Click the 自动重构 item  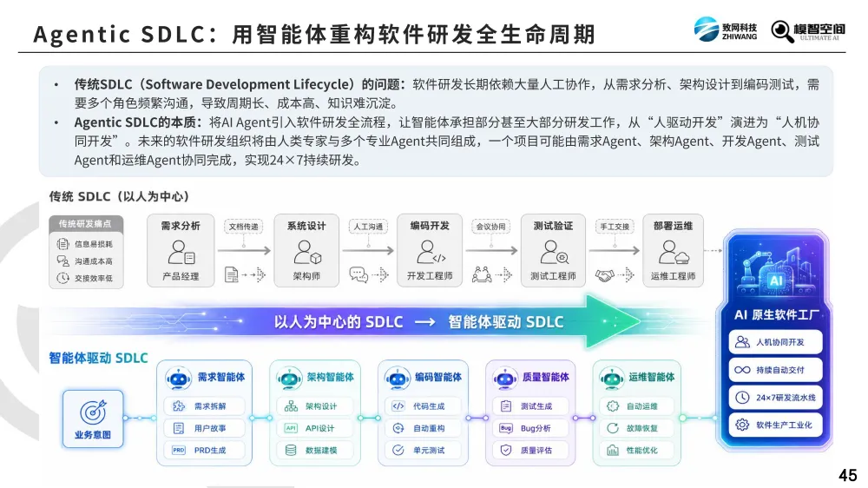pos(423,428)
